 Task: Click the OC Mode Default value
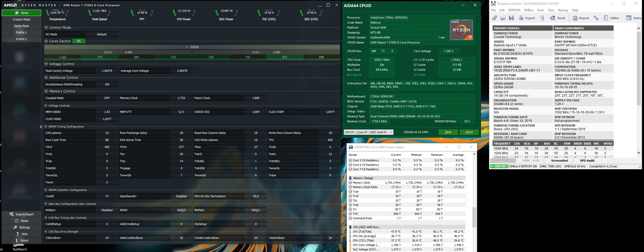point(102,34)
